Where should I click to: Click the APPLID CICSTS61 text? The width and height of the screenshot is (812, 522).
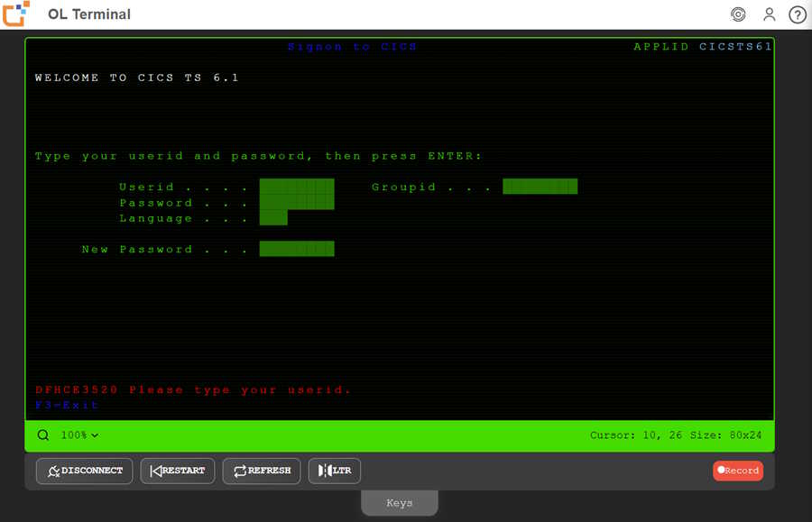(703, 47)
